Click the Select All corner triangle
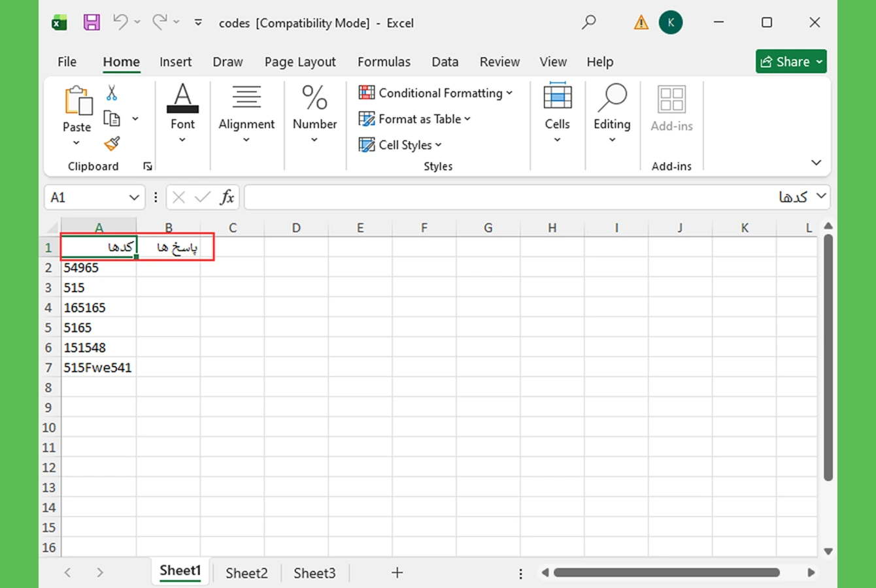This screenshot has width=876, height=588. (52, 227)
